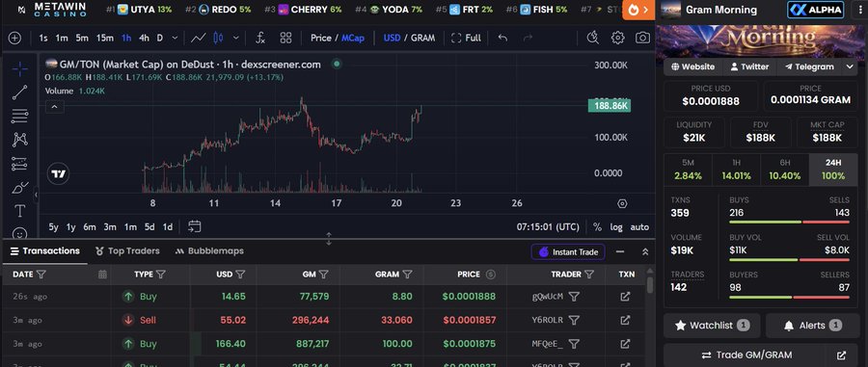
Task: Open the Telegram link
Action: tap(809, 66)
